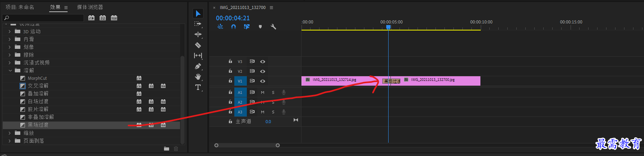Filter by 32-bit Color effects icon
The width and height of the screenshot is (644, 156).
[x=103, y=18]
